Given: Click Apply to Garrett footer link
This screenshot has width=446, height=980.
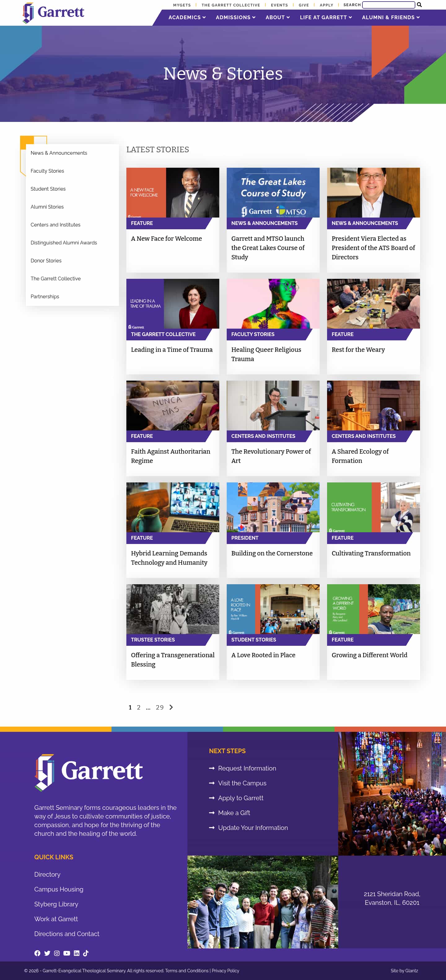Looking at the screenshot, I should tap(241, 798).
